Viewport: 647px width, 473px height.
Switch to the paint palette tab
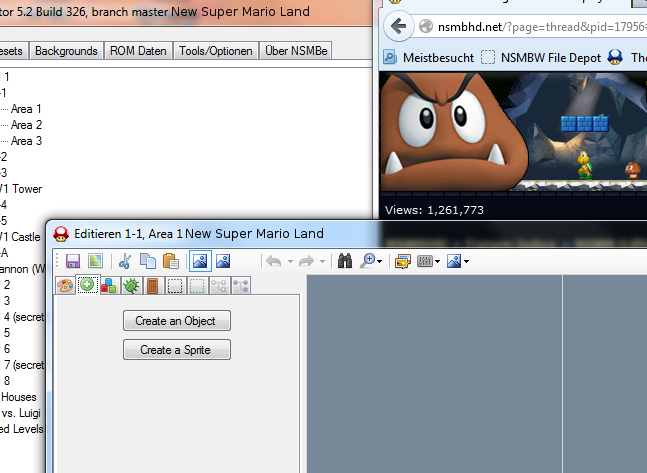coord(65,286)
